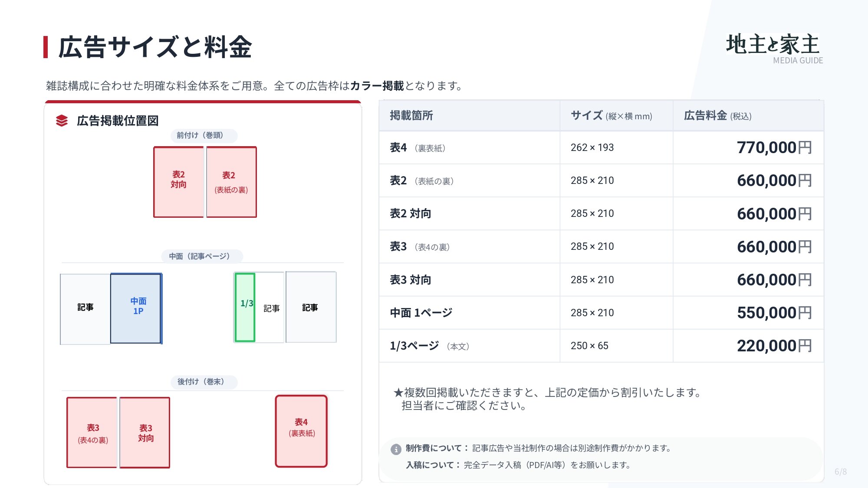The height and width of the screenshot is (488, 868).
Task: Select the 表3 対向 diagram box
Action: pyautogui.click(x=145, y=432)
